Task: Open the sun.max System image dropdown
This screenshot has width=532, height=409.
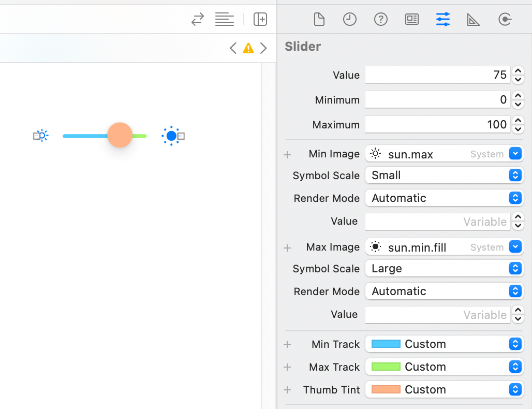Action: point(514,153)
